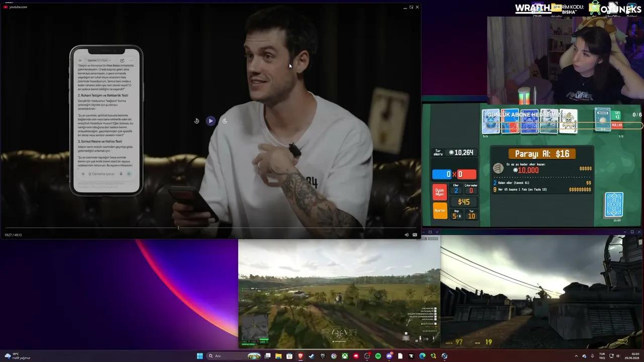This screenshot has width=644, height=362.
Task: Click the microphone tray icon
Action: tap(592, 356)
